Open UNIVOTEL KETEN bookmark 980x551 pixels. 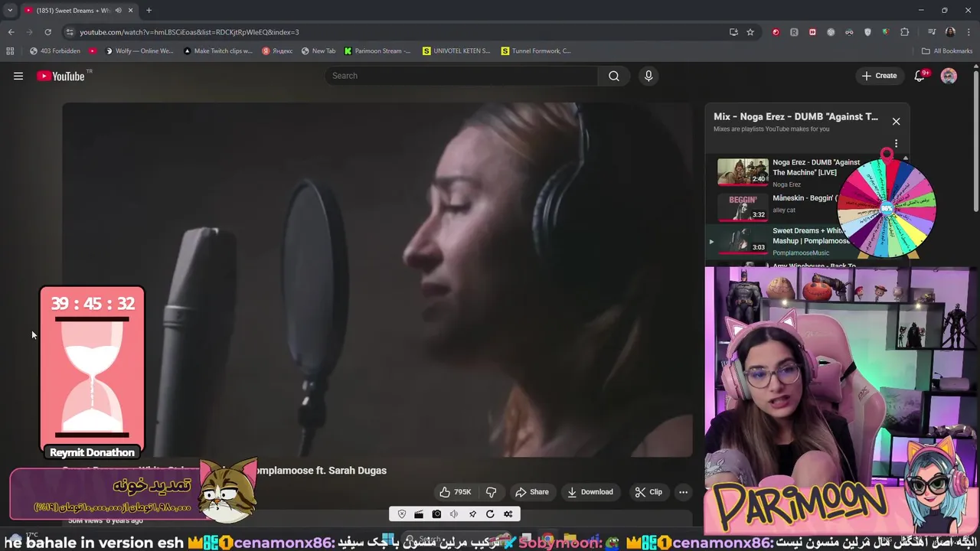(456, 51)
